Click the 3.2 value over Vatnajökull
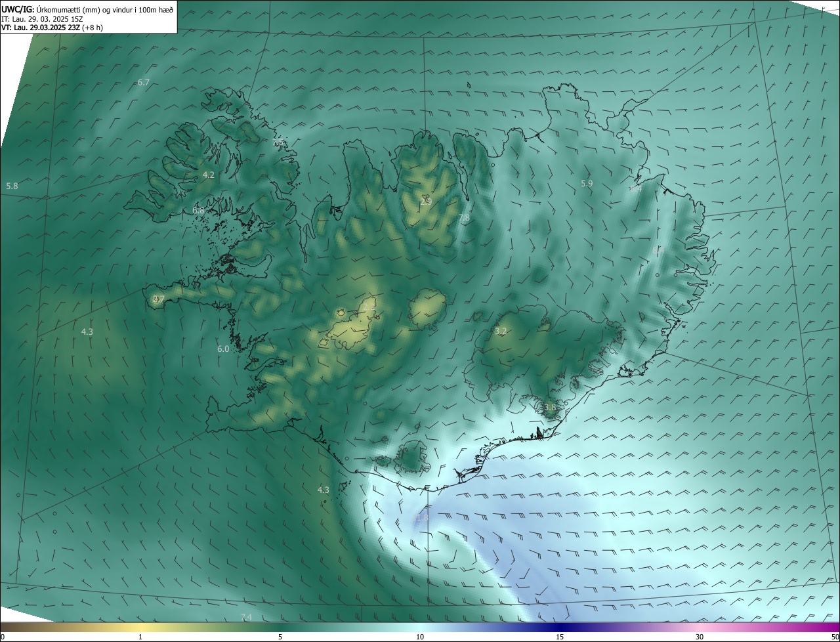The width and height of the screenshot is (840, 642). (501, 332)
